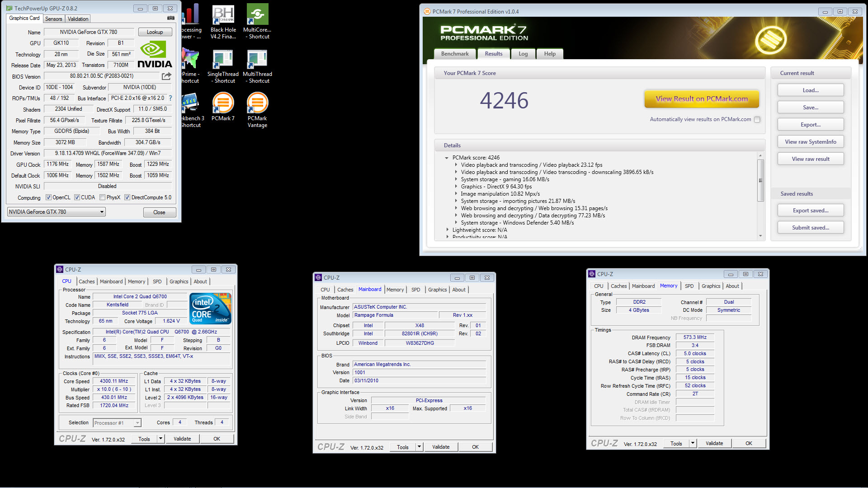The height and width of the screenshot is (488, 868).
Task: Open the Log tab in PCMark 7
Action: [x=523, y=54]
